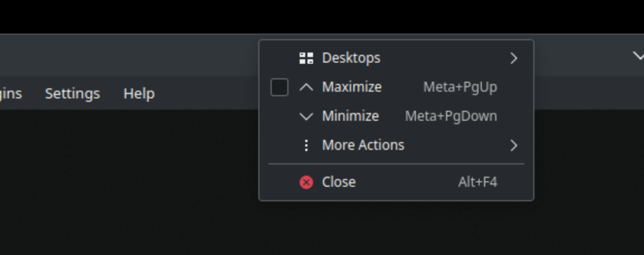Image resolution: width=644 pixels, height=255 pixels.
Task: Select the Desktops menu entry
Action: point(396,58)
